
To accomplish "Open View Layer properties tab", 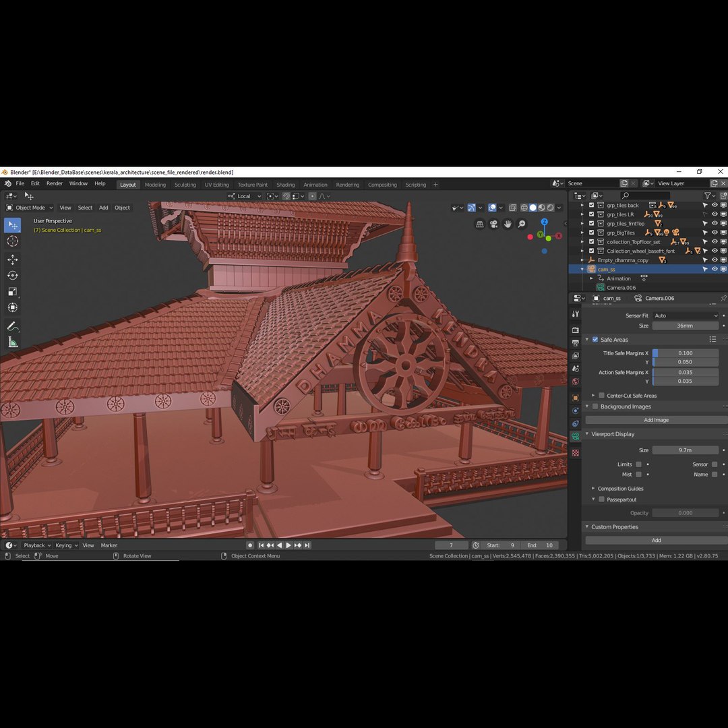I will (x=575, y=356).
